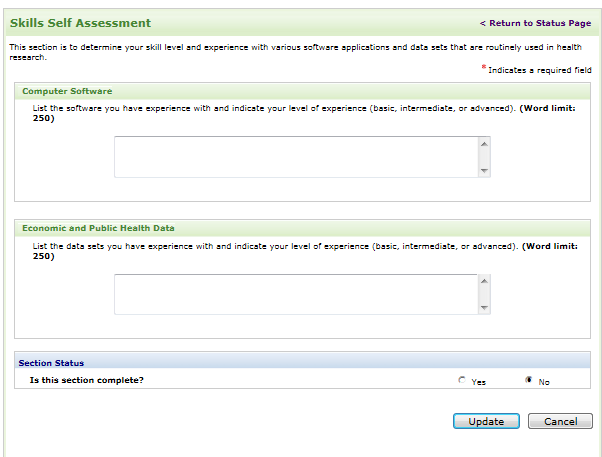Focus the Economic and Public Health Data text area
This screenshot has width=602, height=457.
pyautogui.click(x=295, y=294)
